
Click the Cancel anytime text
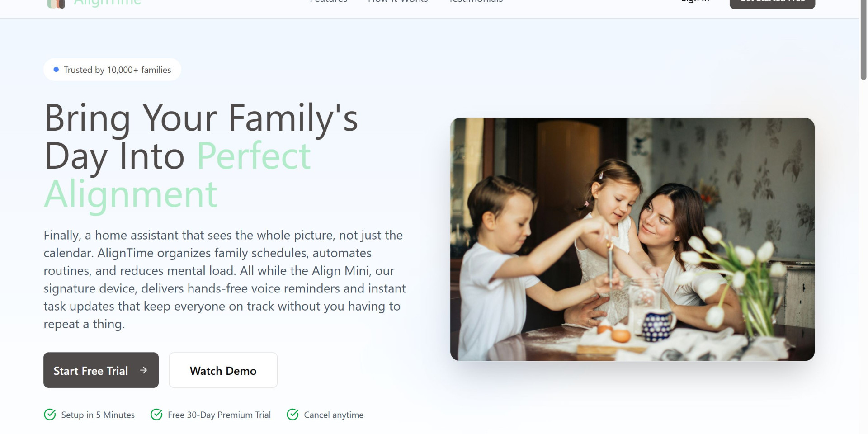[x=334, y=415]
